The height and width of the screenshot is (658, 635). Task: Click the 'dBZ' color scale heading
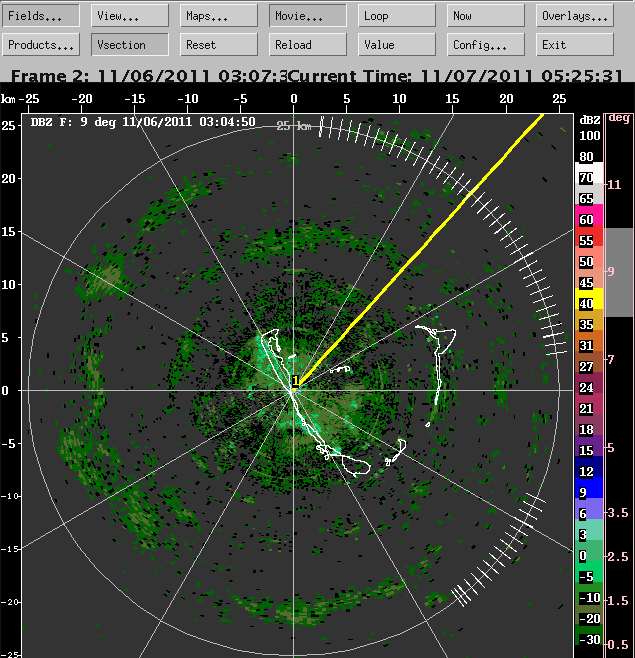click(x=589, y=120)
